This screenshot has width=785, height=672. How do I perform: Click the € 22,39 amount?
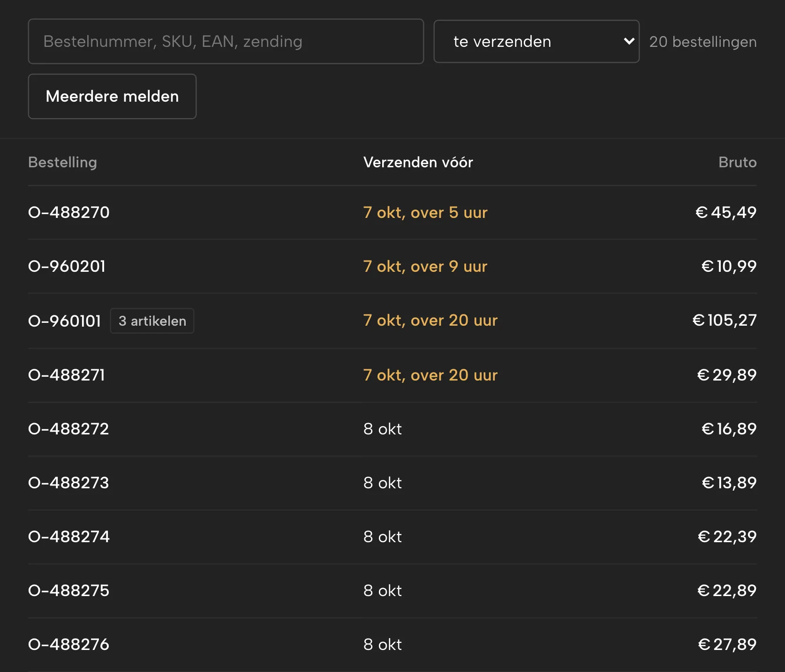pos(727,537)
